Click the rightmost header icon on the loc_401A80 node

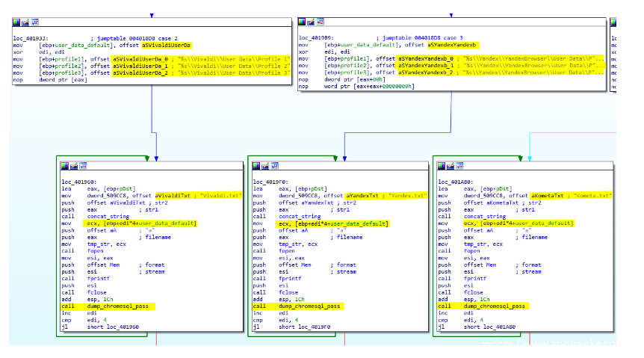(458, 165)
